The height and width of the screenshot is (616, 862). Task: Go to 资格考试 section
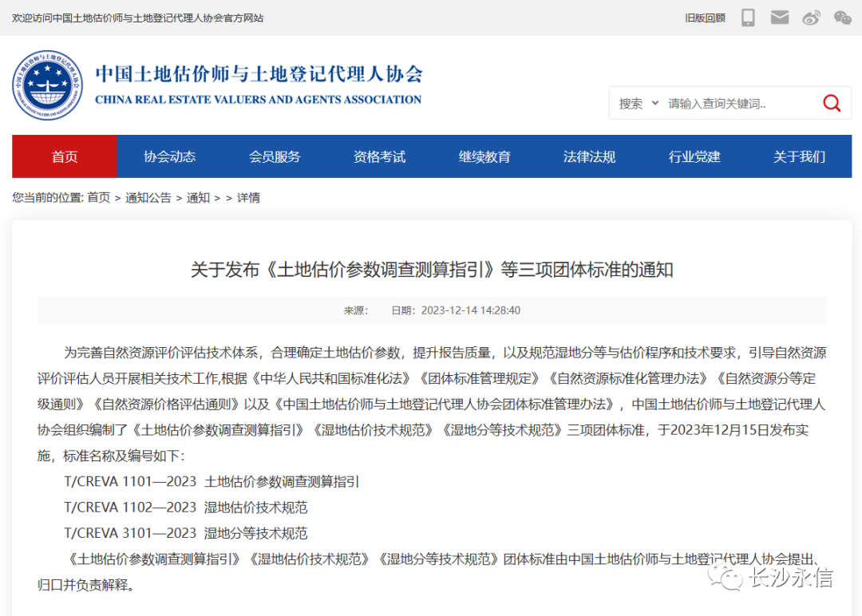[379, 156]
